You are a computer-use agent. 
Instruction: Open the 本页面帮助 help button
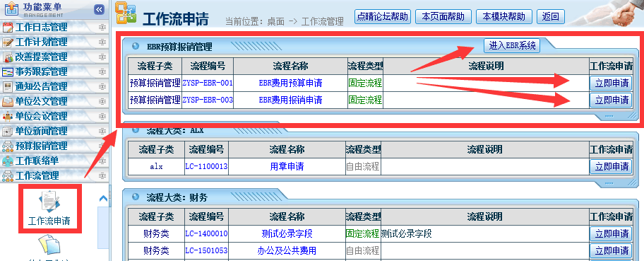tap(443, 17)
